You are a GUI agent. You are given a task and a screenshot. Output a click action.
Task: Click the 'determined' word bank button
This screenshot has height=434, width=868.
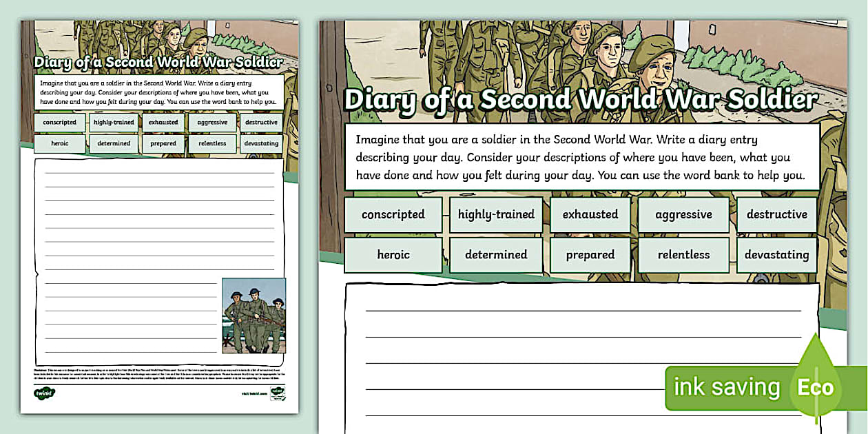(496, 254)
